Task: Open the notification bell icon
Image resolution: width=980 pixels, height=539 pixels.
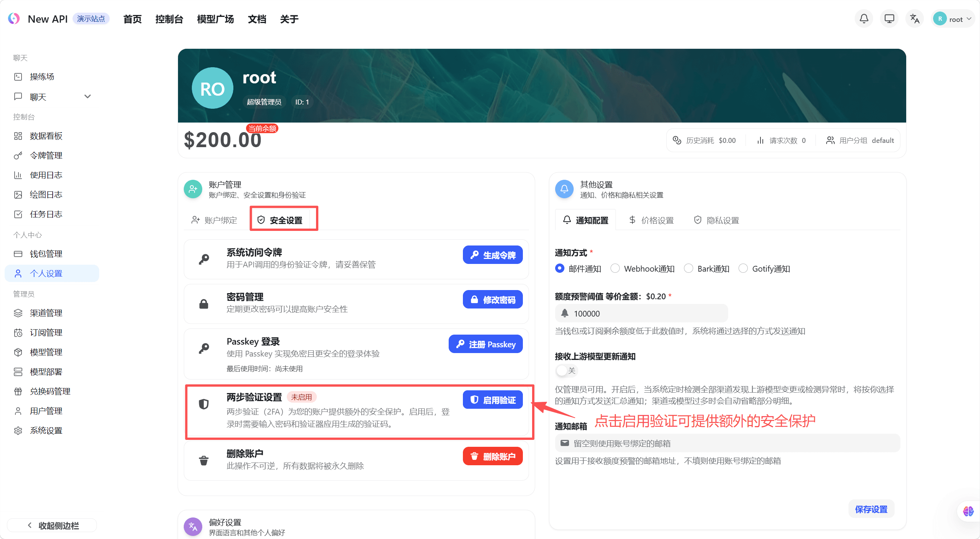Action: pyautogui.click(x=864, y=18)
